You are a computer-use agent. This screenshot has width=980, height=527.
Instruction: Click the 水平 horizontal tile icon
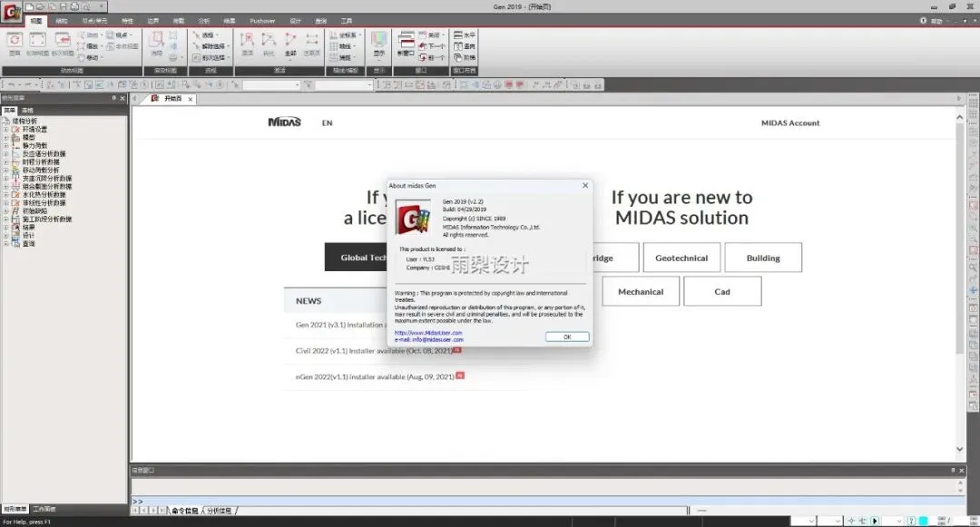pos(465,35)
